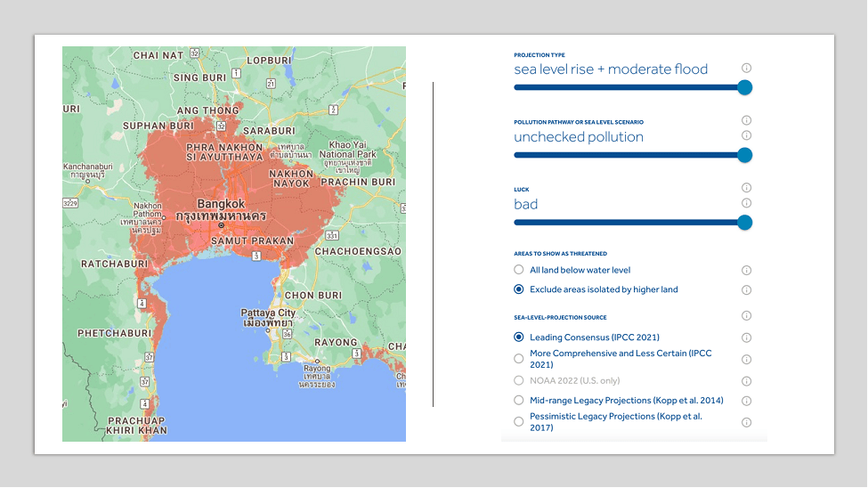
Task: Click info icon beside sea level rise + moderate flood
Action: click(x=746, y=68)
